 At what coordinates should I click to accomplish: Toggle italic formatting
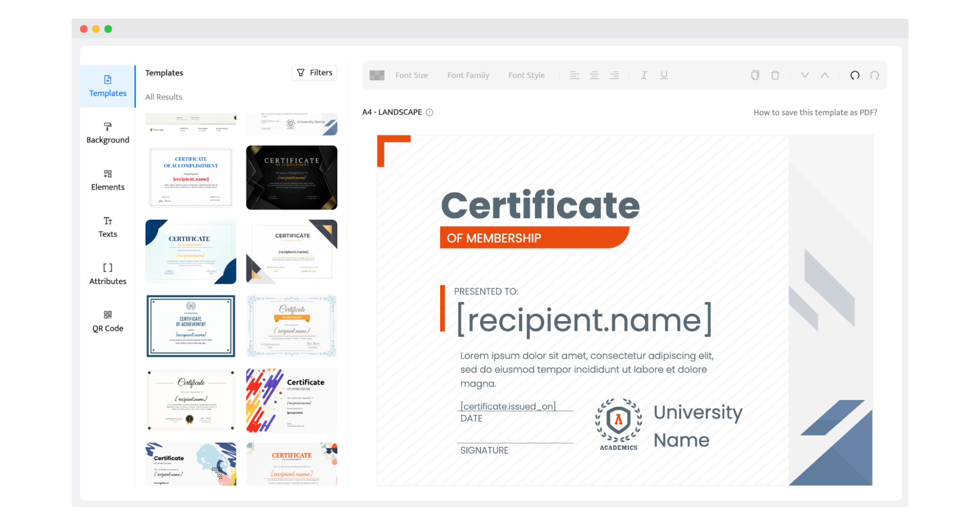click(x=644, y=75)
